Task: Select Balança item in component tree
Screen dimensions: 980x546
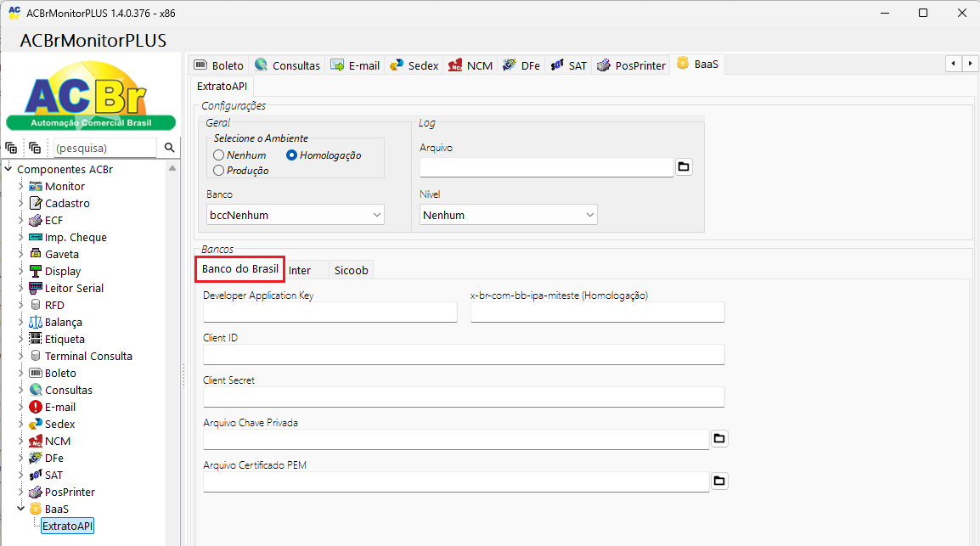Action: coord(63,322)
